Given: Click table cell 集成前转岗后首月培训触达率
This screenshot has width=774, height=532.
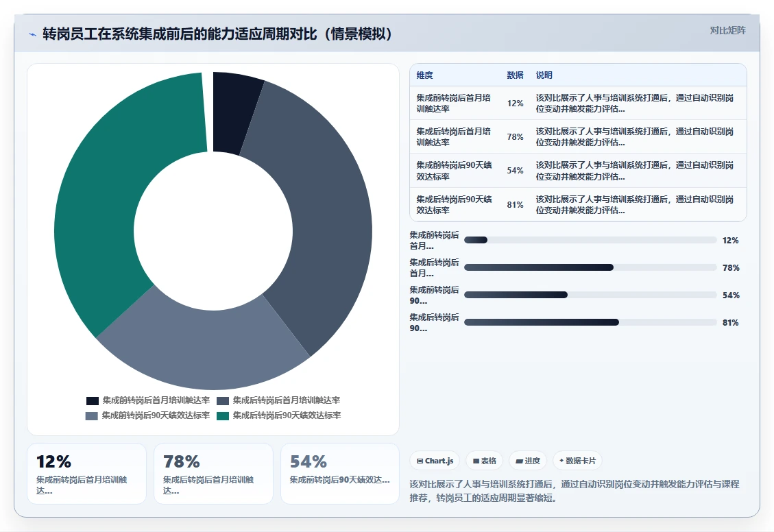Looking at the screenshot, I should click(x=454, y=103).
